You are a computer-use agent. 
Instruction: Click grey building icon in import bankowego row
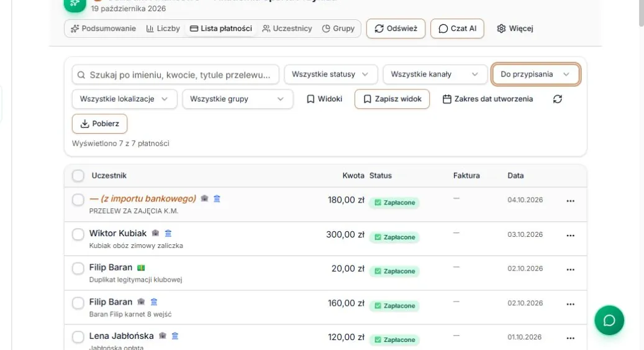pos(204,199)
